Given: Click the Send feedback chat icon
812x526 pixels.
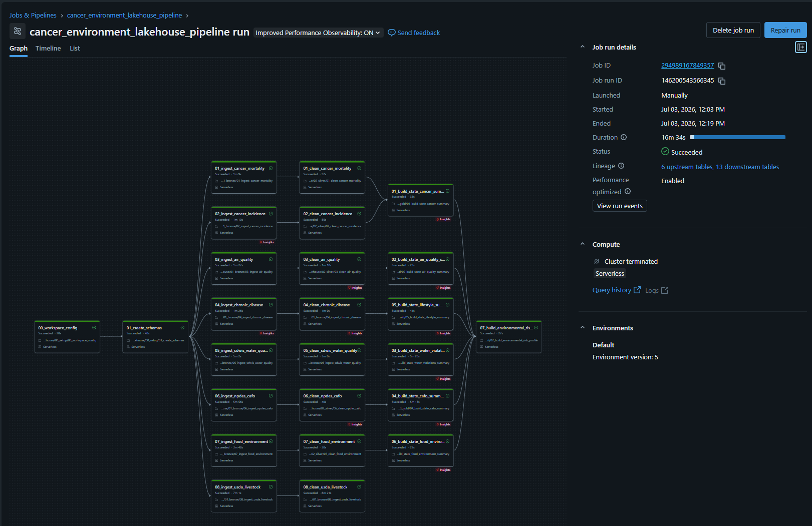Looking at the screenshot, I should (392, 33).
